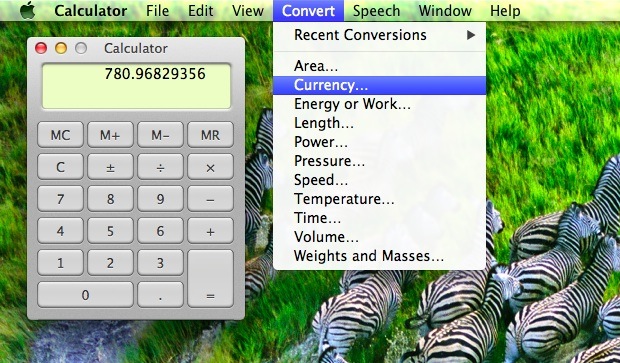
Task: Tap digit 0 on keypad
Action: click(x=85, y=295)
